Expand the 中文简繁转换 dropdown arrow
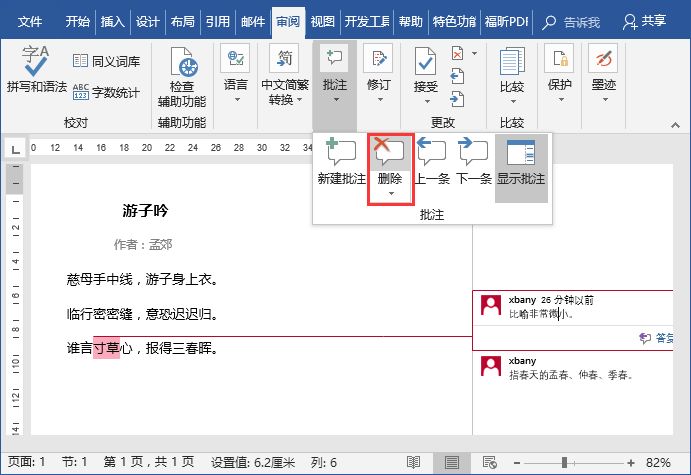 [300, 100]
